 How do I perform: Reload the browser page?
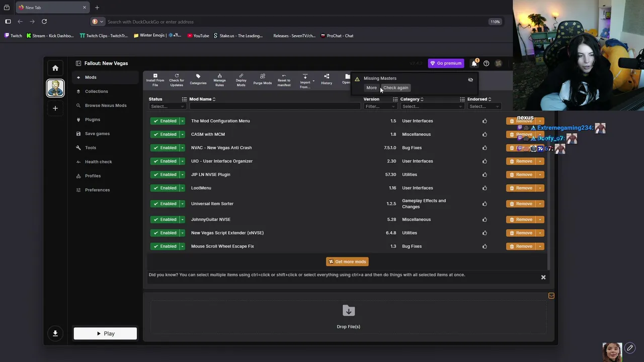coord(44,22)
